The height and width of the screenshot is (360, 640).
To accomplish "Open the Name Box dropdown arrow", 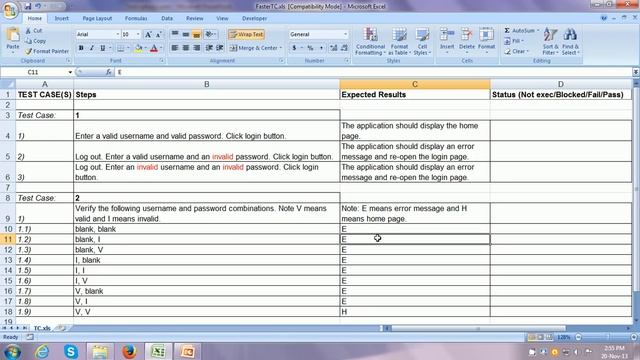I will tap(70, 72).
